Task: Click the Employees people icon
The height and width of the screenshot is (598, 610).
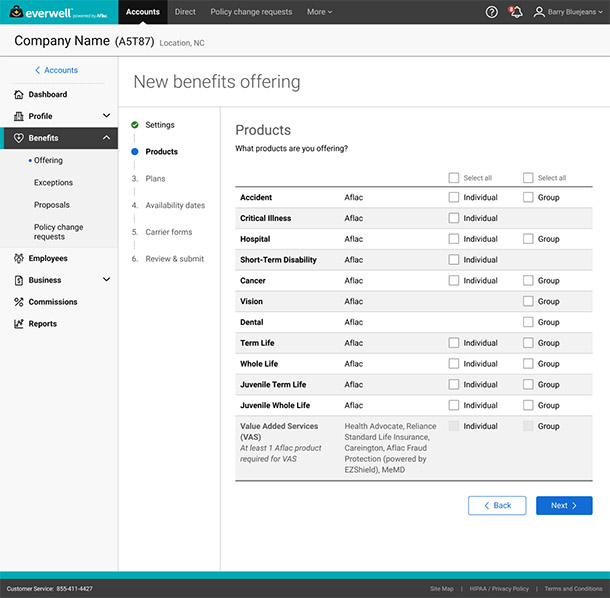Action: pos(19,258)
